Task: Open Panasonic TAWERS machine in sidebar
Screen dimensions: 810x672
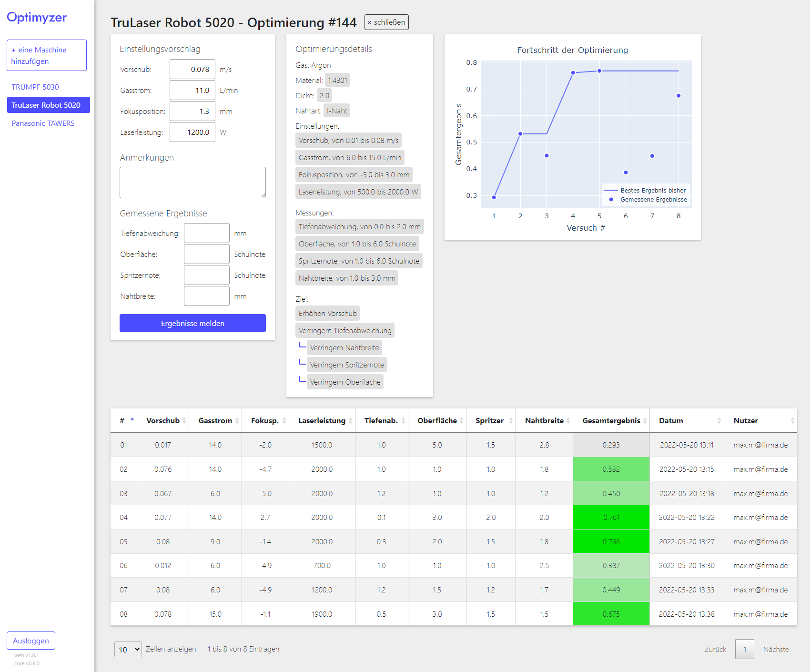Action: point(43,123)
